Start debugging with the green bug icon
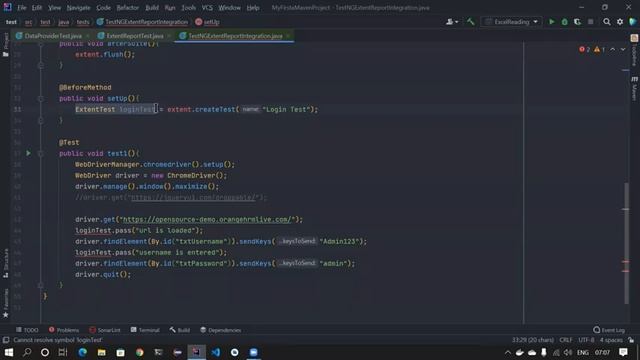 pos(564,22)
